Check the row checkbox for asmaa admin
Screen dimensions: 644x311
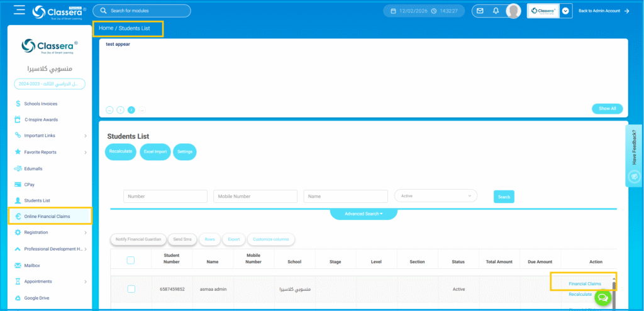click(x=131, y=289)
